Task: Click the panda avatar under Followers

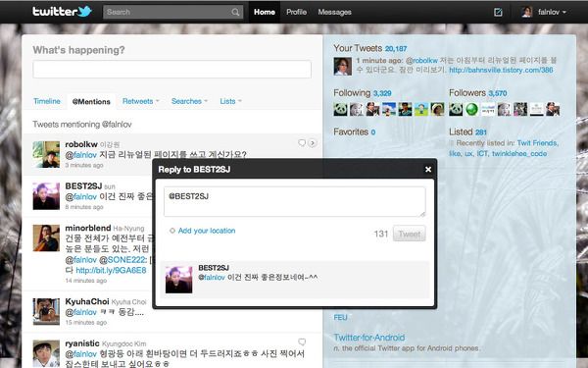Action: tap(456, 109)
